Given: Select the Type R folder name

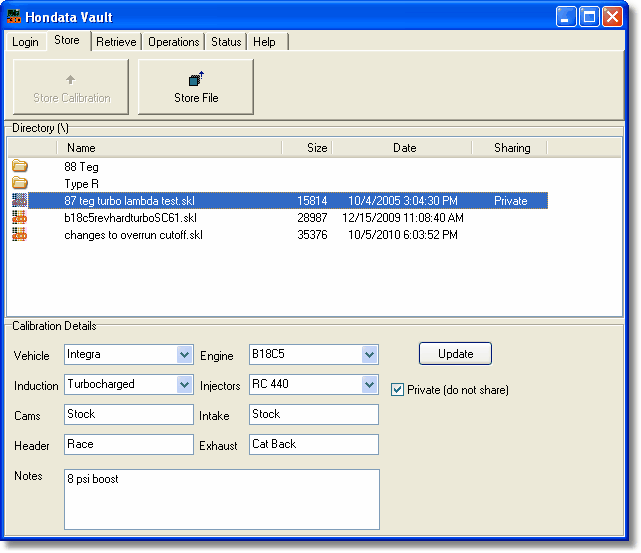Looking at the screenshot, I should tap(81, 184).
